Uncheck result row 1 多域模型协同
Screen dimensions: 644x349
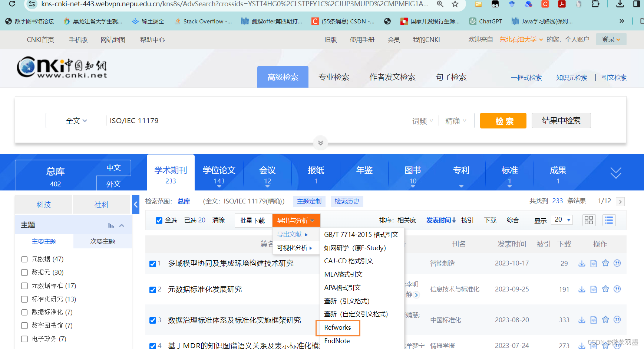tap(152, 264)
